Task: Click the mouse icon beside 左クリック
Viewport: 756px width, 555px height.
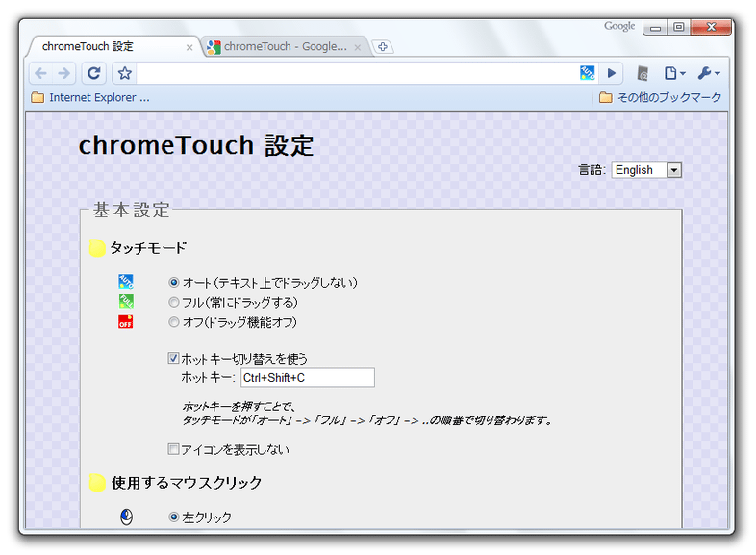Action: (126, 517)
